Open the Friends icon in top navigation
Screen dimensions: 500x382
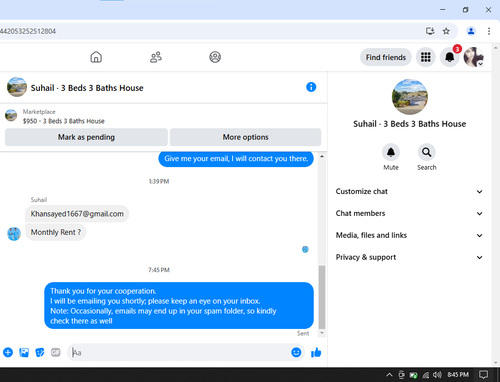click(156, 57)
